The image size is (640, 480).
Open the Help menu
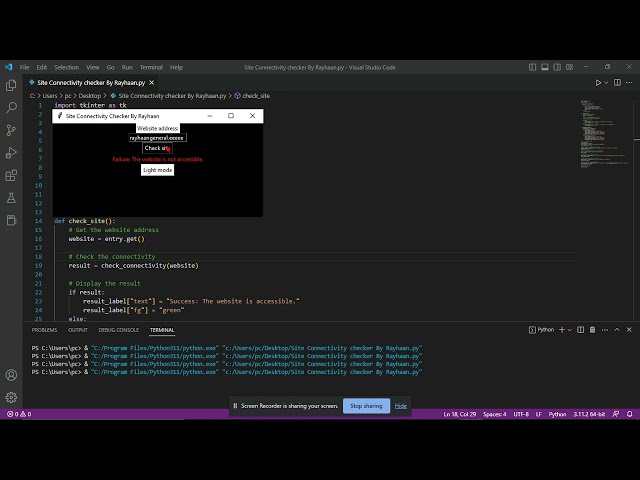(x=176, y=67)
